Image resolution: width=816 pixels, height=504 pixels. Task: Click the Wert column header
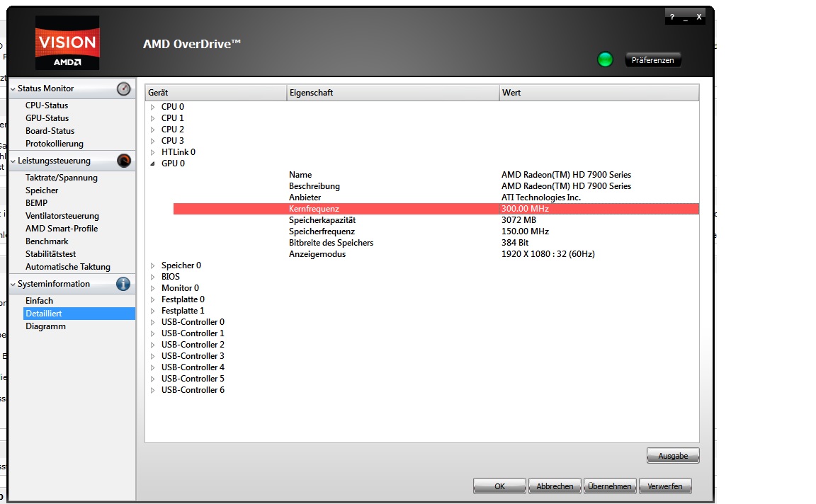pos(599,93)
